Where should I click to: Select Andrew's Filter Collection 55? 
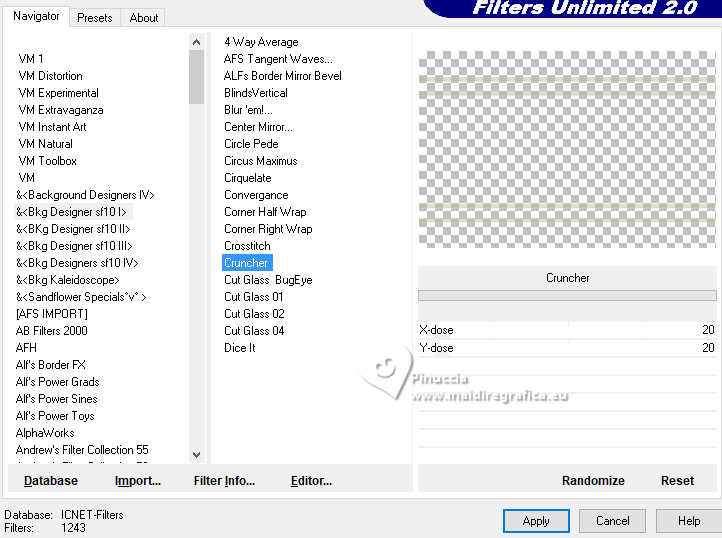pos(82,451)
